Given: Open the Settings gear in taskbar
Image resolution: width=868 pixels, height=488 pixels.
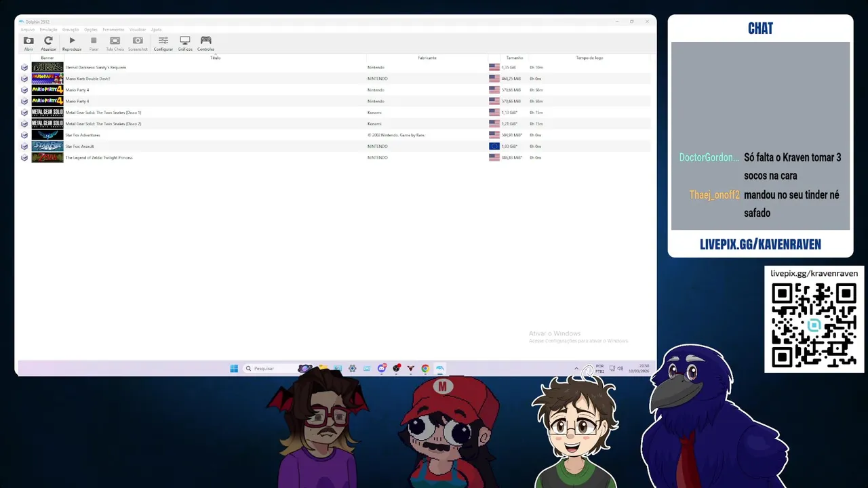Looking at the screenshot, I should [x=352, y=369].
